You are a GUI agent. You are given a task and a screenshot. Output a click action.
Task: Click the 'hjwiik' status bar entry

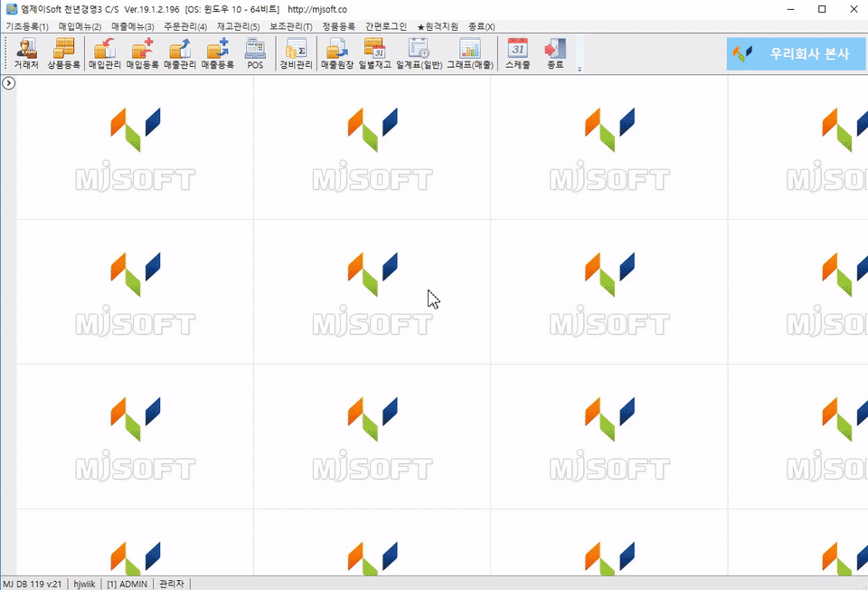(x=85, y=584)
